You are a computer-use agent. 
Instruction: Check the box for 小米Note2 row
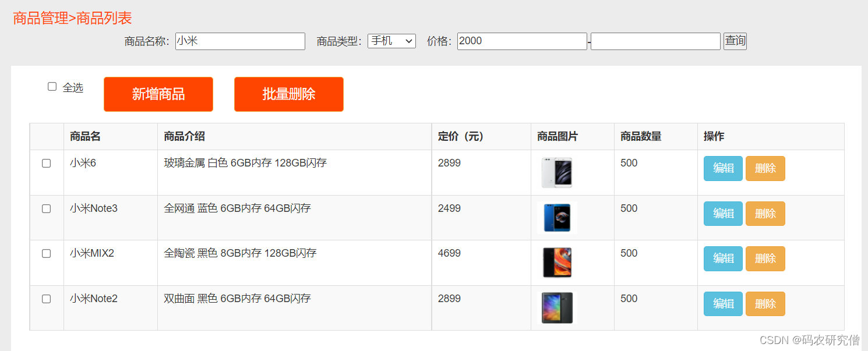click(x=47, y=299)
